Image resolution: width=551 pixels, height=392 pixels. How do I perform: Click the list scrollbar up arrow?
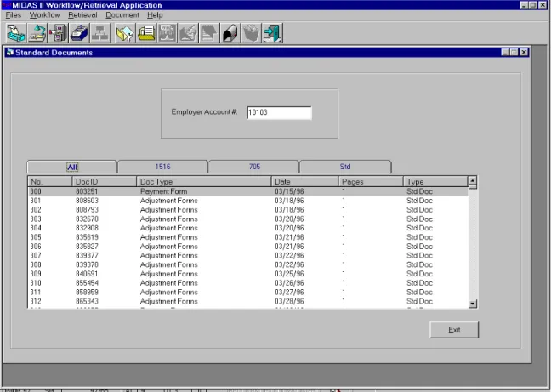click(473, 181)
